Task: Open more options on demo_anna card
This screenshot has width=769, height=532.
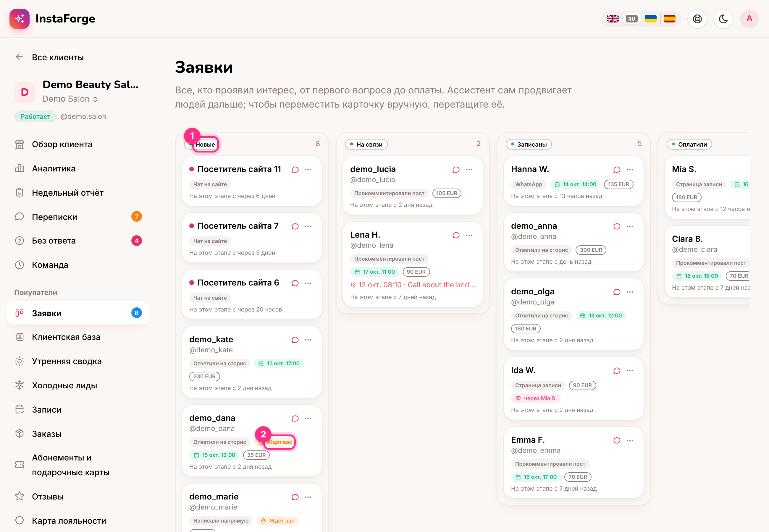Action: 630,226
